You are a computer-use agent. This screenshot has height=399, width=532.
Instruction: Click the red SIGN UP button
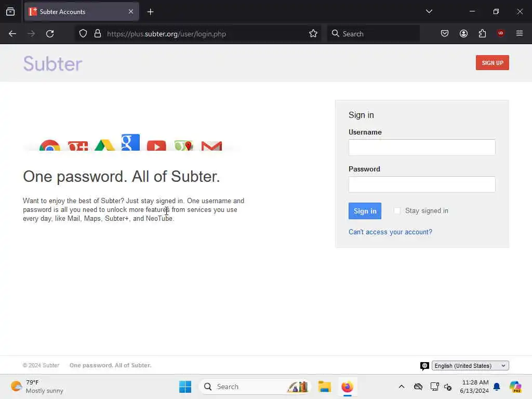point(493,63)
